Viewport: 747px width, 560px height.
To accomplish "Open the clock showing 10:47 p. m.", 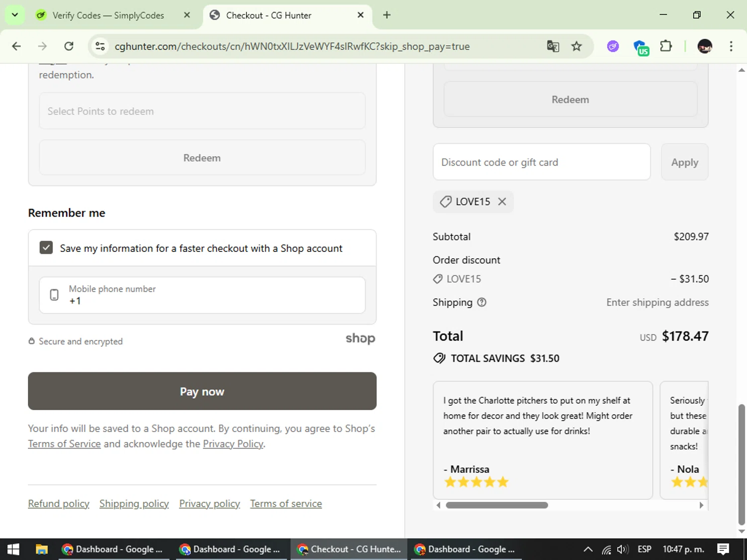I will pos(683,549).
